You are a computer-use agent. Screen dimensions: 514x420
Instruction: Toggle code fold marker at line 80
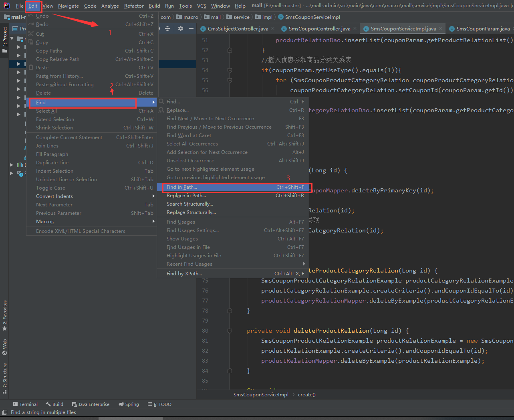point(230,331)
